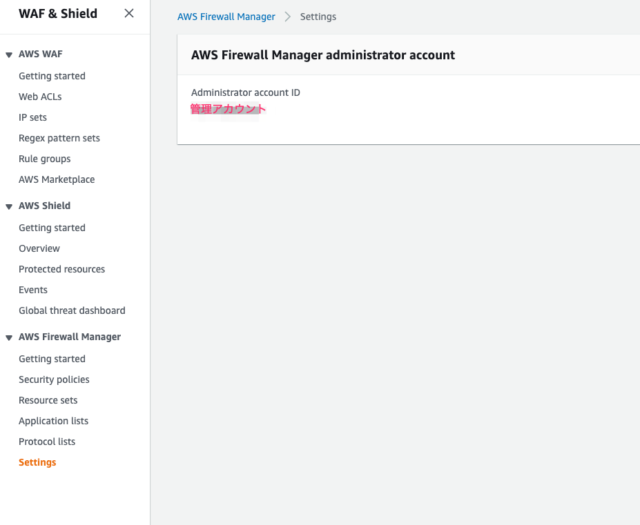Open Global threat dashboard
The height and width of the screenshot is (525, 640).
[x=72, y=311]
